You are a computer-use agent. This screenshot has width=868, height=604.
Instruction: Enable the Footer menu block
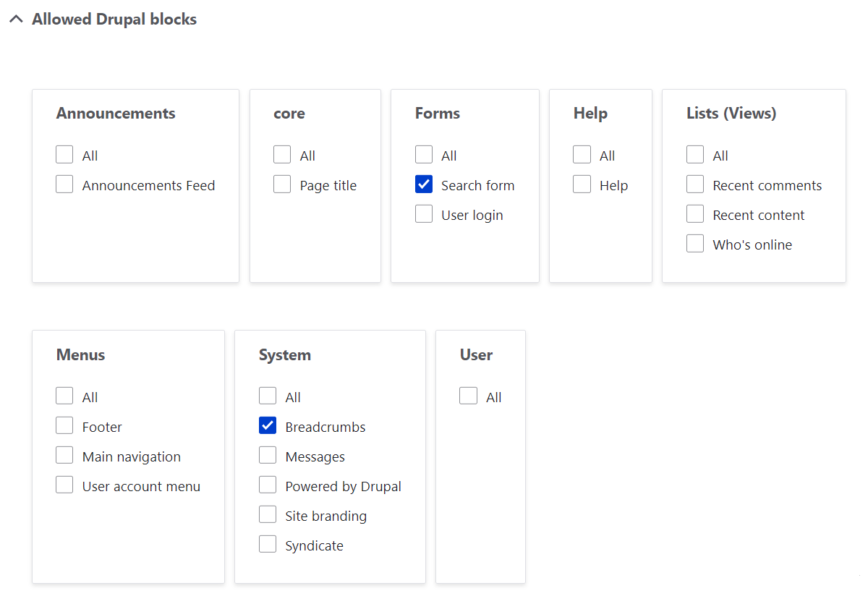point(64,425)
